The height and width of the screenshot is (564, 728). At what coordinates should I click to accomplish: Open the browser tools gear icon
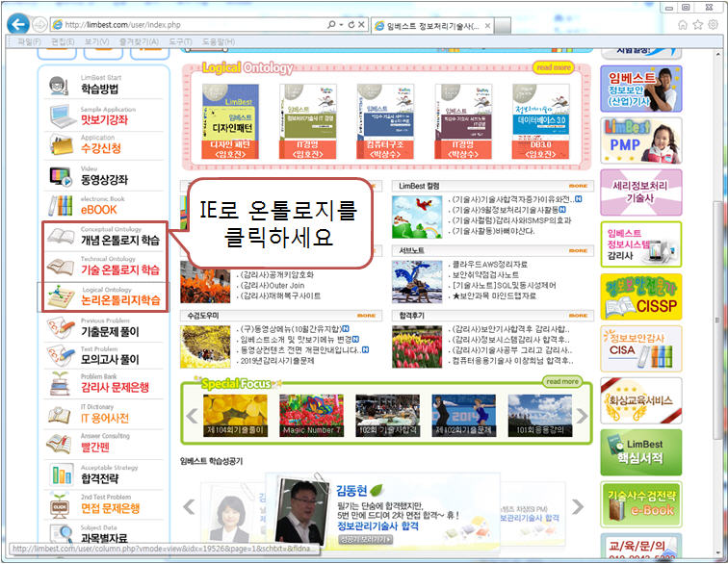tap(714, 25)
